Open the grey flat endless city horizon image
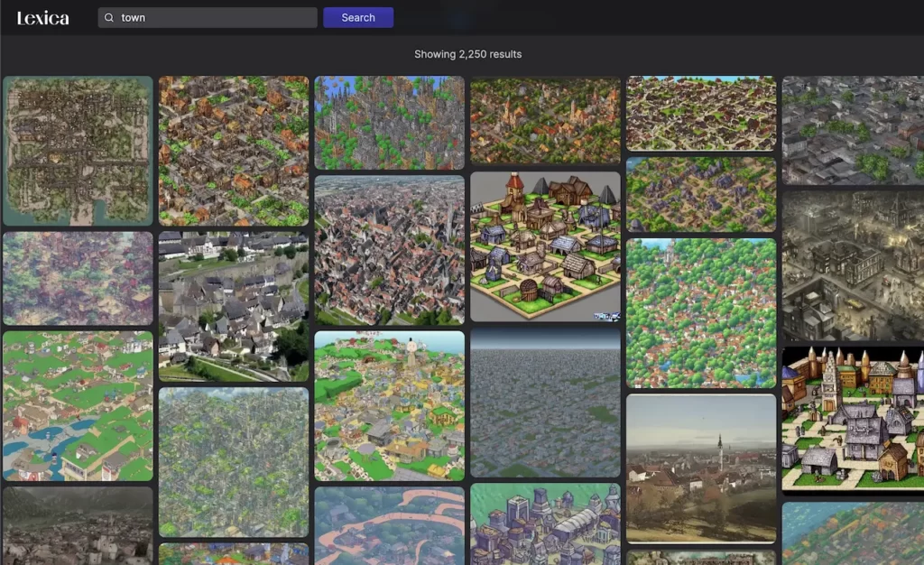This screenshot has width=924, height=565. 545,403
